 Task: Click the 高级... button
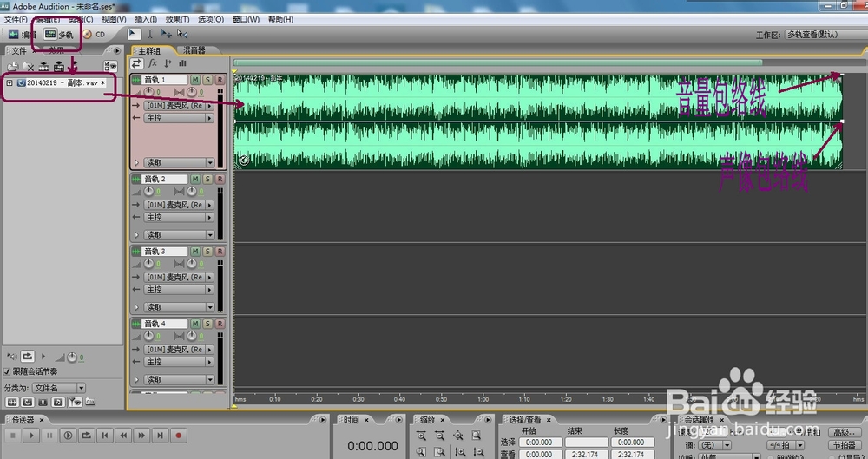click(x=845, y=432)
